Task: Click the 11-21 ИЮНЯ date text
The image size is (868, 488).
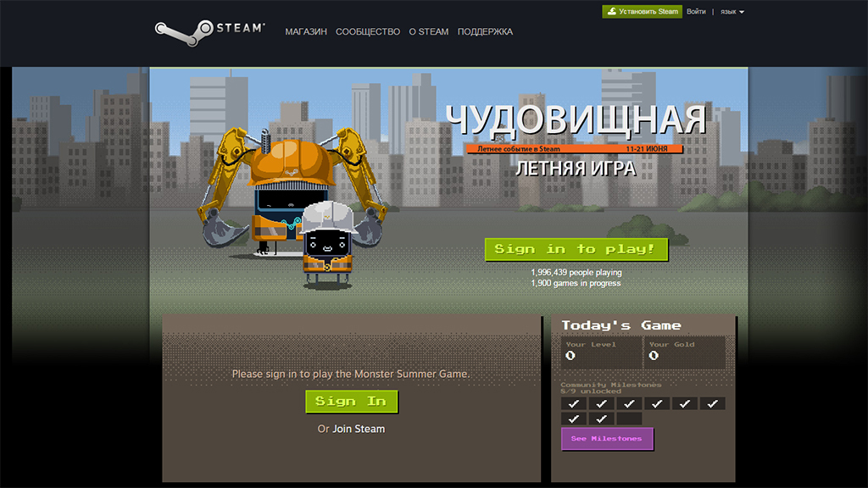Action: coord(647,149)
